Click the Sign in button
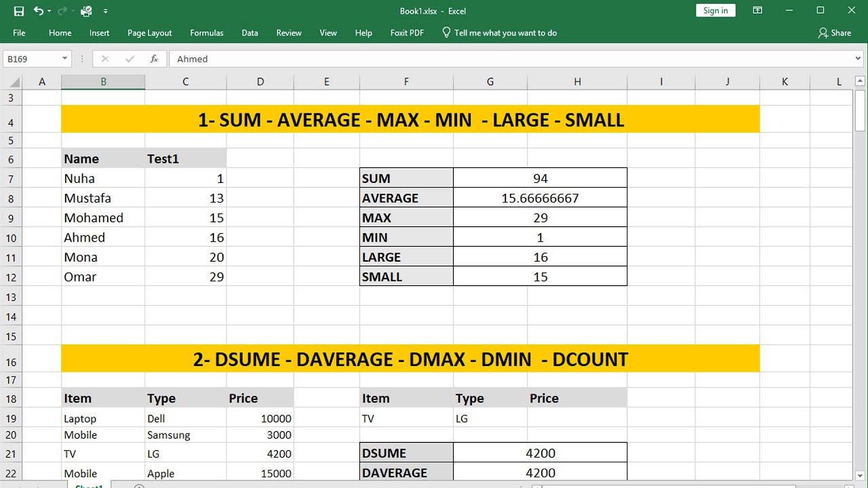The width and height of the screenshot is (868, 488). 715,10
